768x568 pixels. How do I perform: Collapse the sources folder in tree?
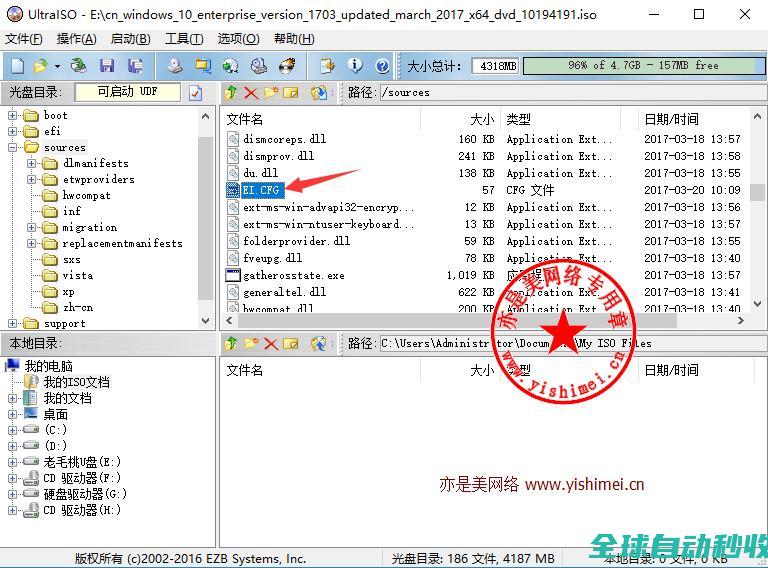click(14, 147)
